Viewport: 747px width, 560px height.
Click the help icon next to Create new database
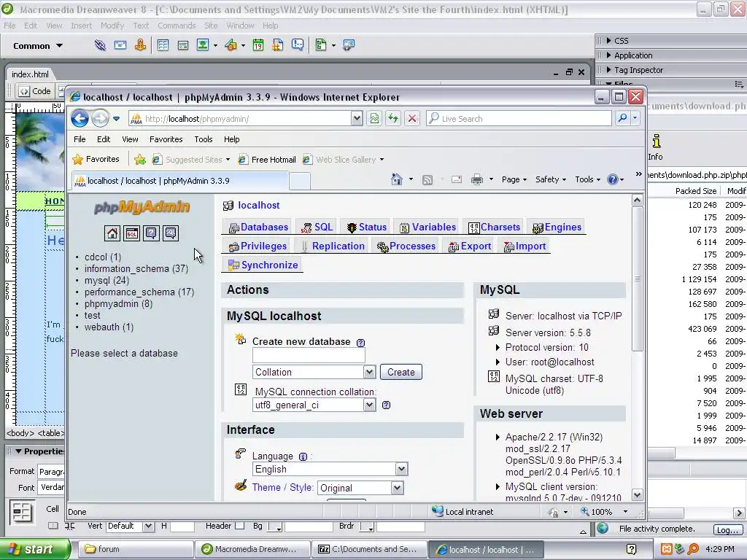(x=360, y=343)
